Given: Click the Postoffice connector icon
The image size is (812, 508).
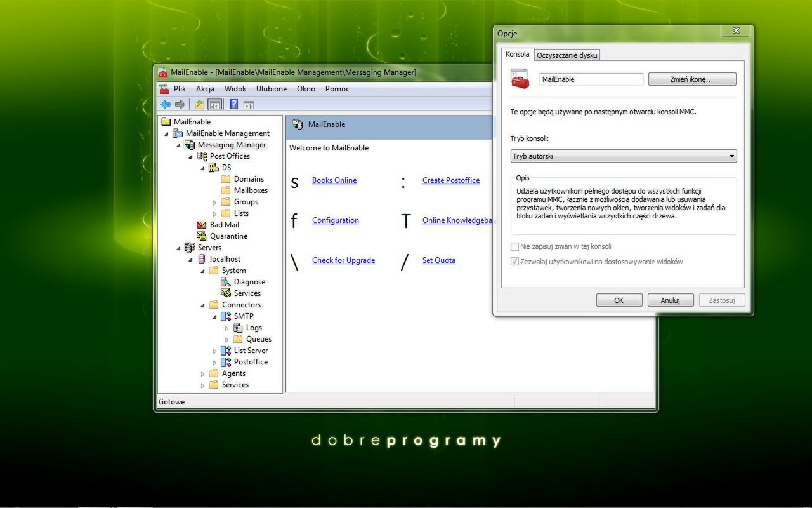Looking at the screenshot, I should [226, 362].
